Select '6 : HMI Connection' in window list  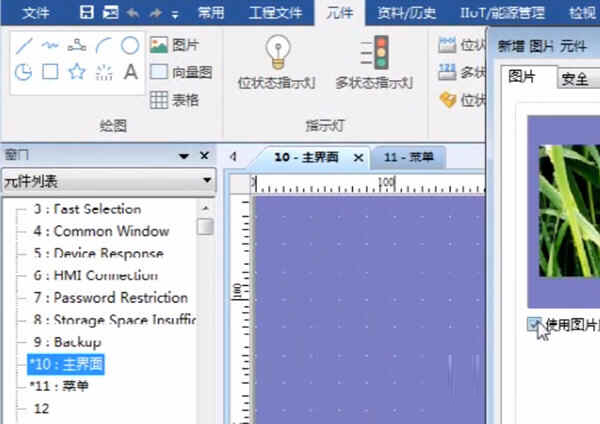(95, 275)
